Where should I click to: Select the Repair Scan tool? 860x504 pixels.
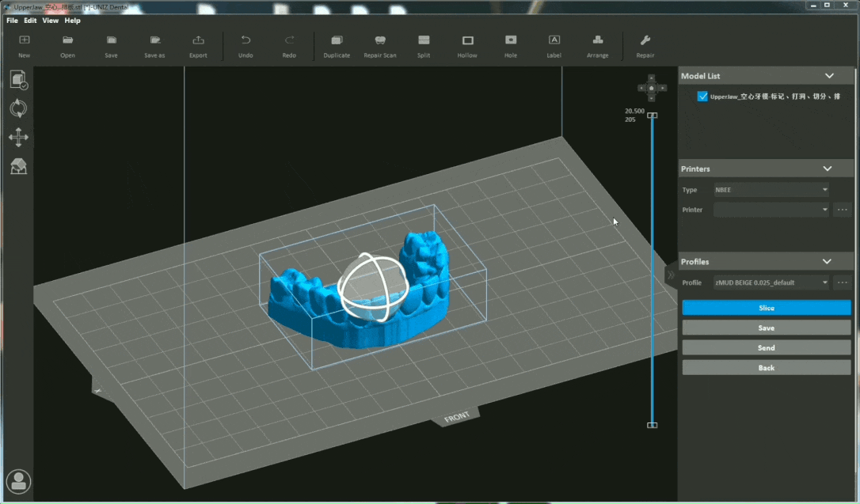[380, 41]
